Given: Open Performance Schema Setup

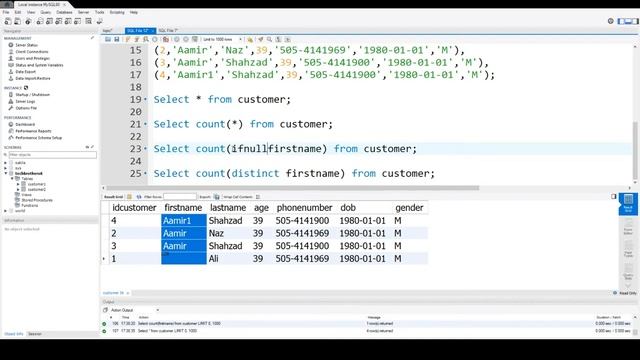Looking at the screenshot, I should coord(38,138).
